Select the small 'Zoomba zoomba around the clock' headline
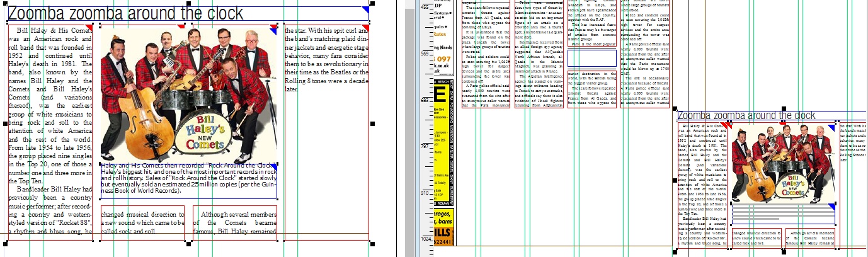Screen dimensions: 868x257 coord(746,116)
